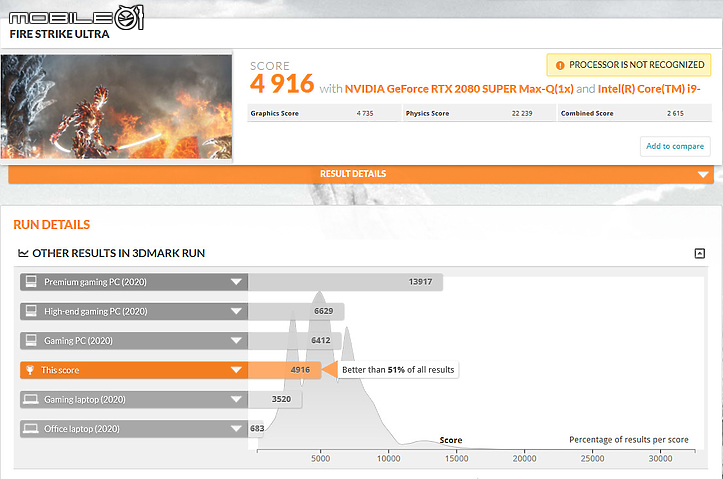Click the Mobile01 logo
The width and height of the screenshot is (723, 479).
pyautogui.click(x=76, y=18)
